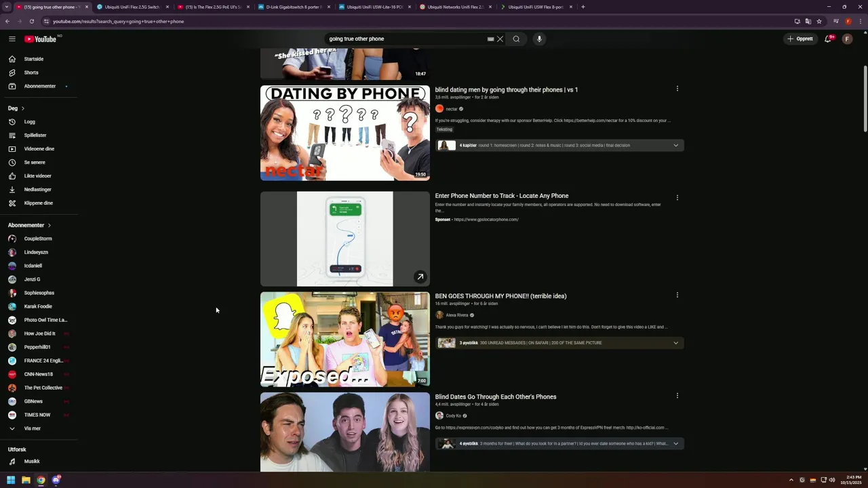Start voice search with microphone

point(539,39)
